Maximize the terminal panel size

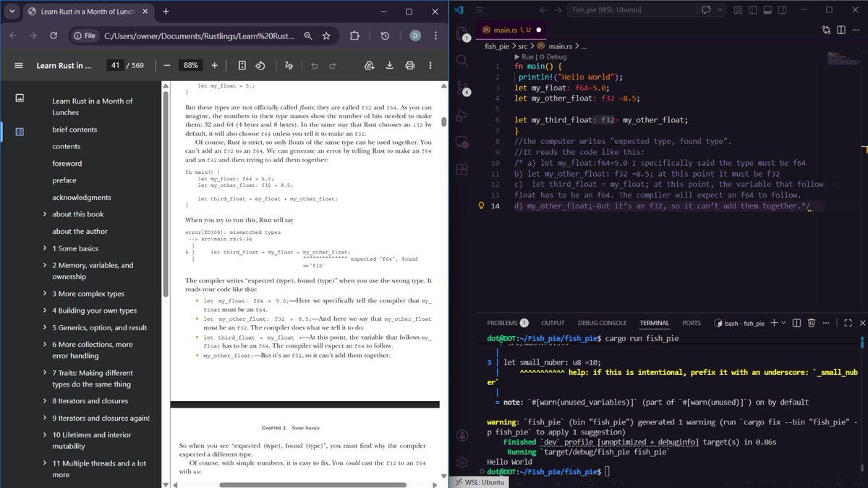pyautogui.click(x=846, y=323)
